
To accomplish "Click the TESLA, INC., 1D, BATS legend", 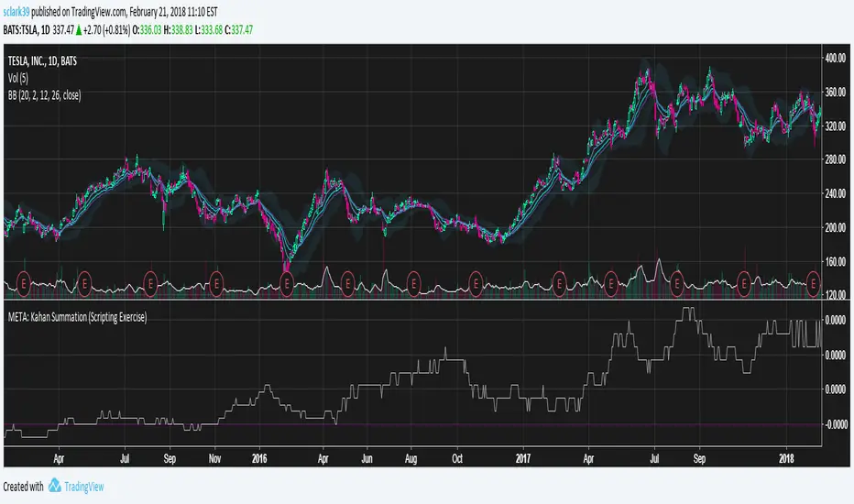I will [x=42, y=61].
